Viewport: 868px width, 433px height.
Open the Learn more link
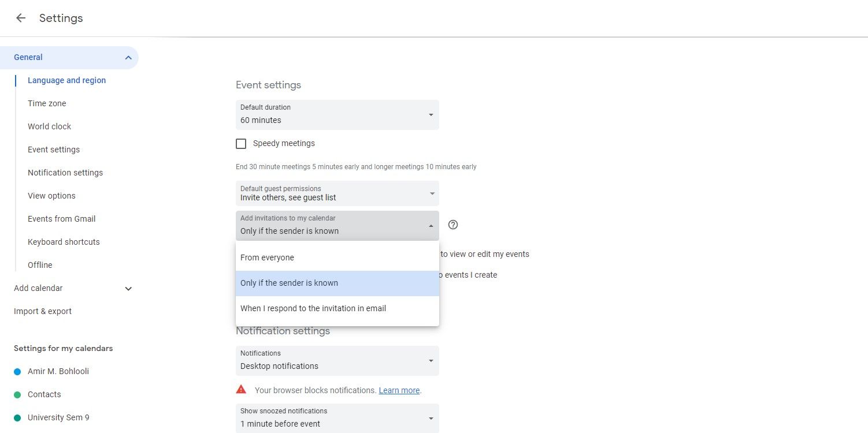(x=399, y=390)
